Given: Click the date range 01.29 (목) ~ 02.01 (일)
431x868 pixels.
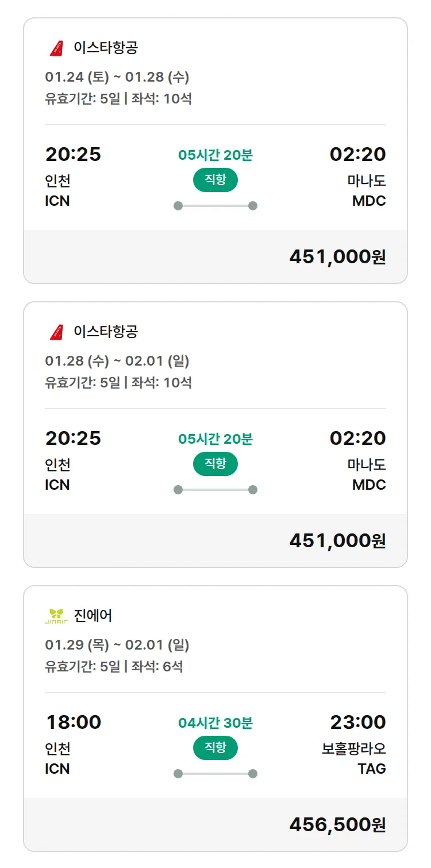Looking at the screenshot, I should point(117,645).
